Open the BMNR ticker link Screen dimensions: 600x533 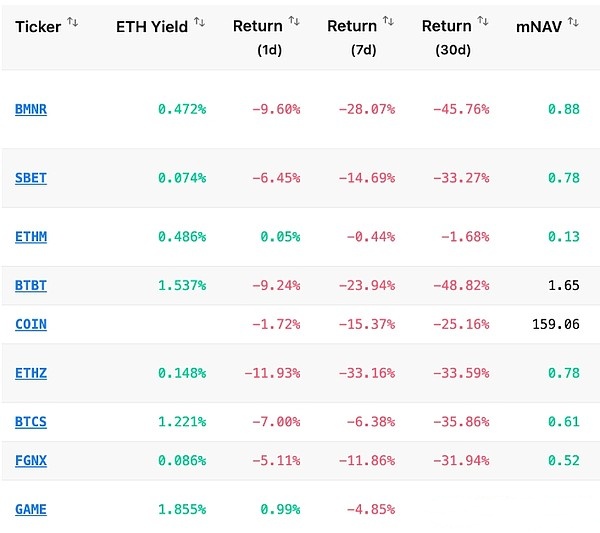pos(31,110)
